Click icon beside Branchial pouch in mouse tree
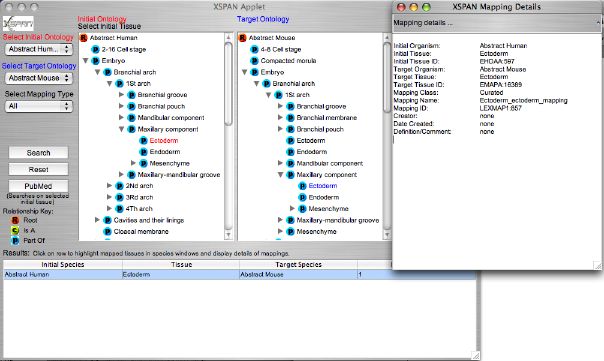Viewport: 604px width, 361px height. (x=290, y=129)
